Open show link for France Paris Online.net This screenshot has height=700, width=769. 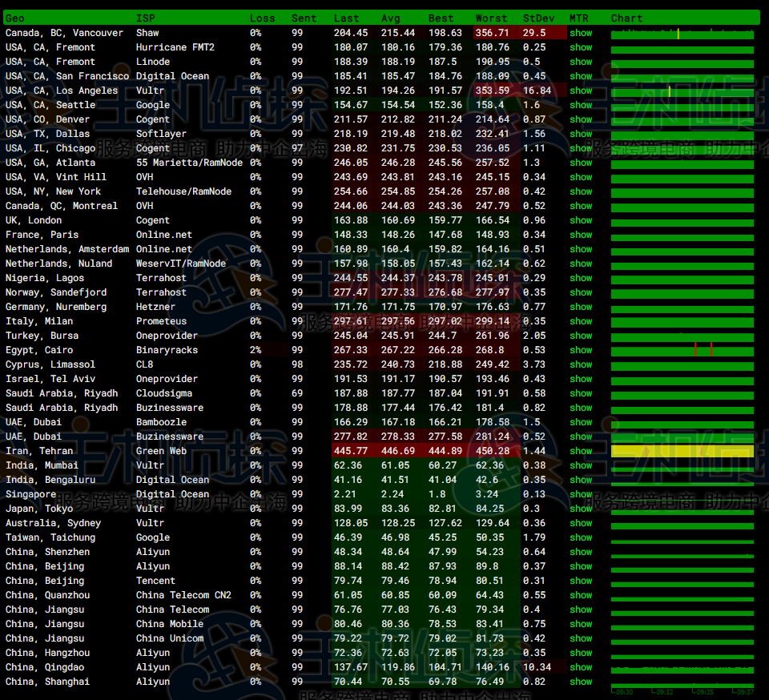(581, 235)
